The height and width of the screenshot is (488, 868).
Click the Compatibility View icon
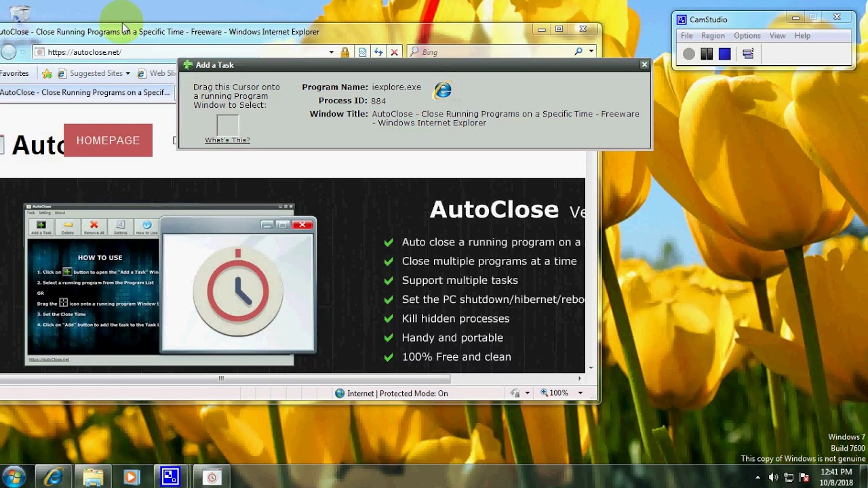point(363,52)
